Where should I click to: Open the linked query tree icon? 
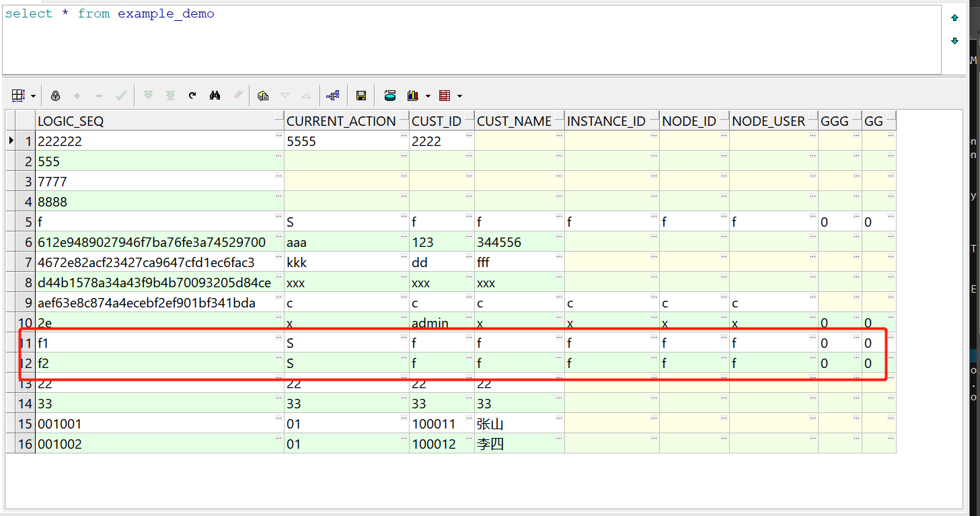[332, 96]
